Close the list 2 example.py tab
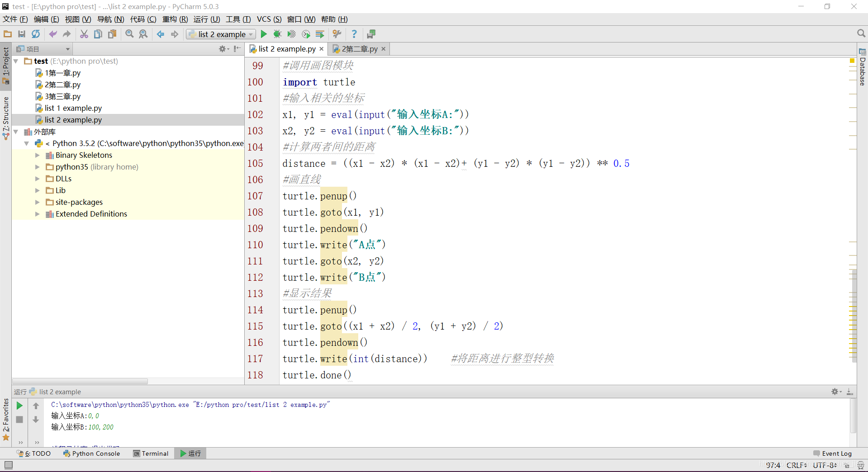868x472 pixels. coord(322,49)
